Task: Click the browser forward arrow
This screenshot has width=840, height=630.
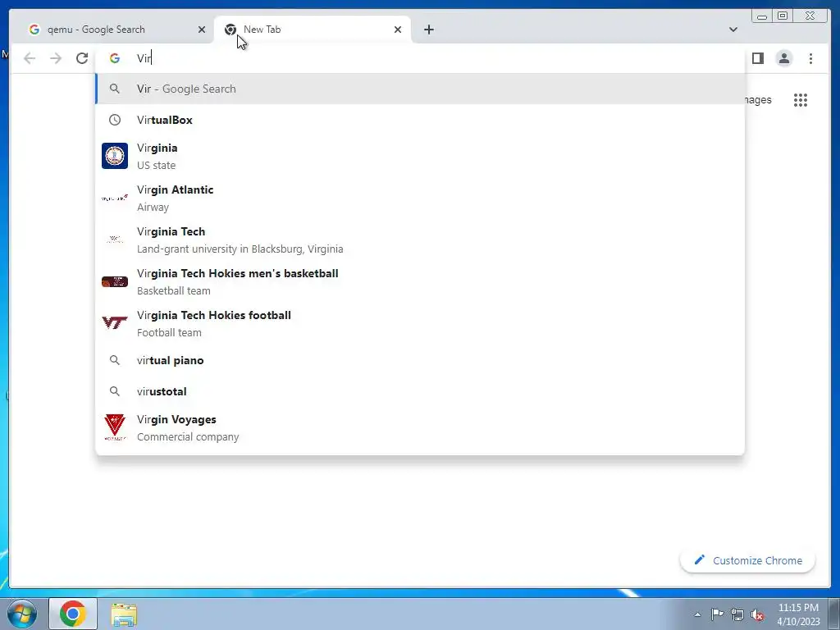Action: [x=56, y=58]
